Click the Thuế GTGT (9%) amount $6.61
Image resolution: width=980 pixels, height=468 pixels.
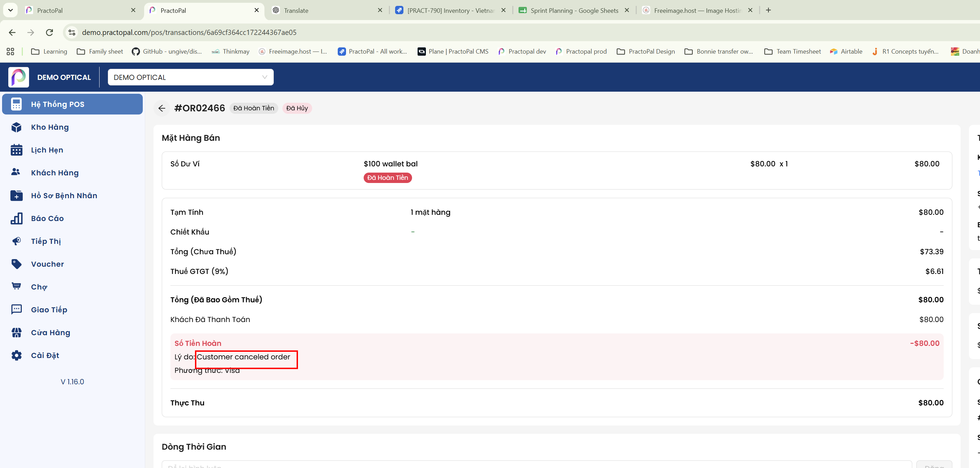pyautogui.click(x=934, y=271)
